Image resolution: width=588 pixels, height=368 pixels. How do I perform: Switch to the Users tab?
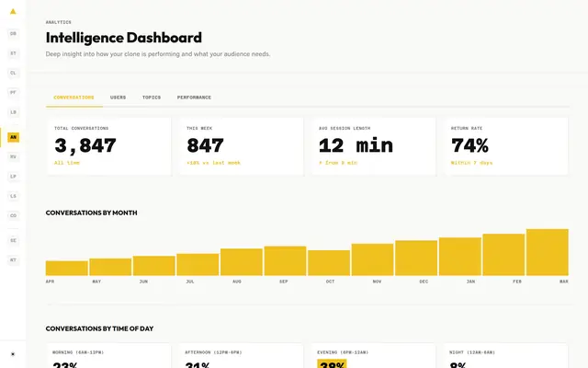coord(118,98)
